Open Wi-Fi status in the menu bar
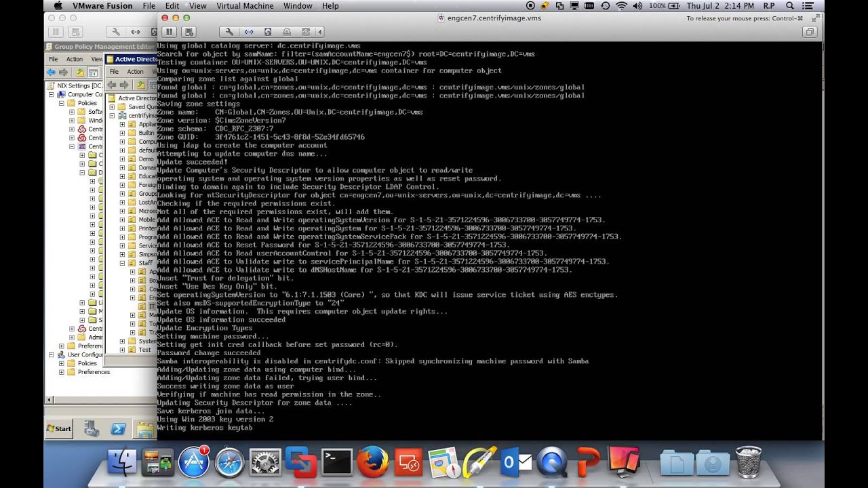 (622, 5)
